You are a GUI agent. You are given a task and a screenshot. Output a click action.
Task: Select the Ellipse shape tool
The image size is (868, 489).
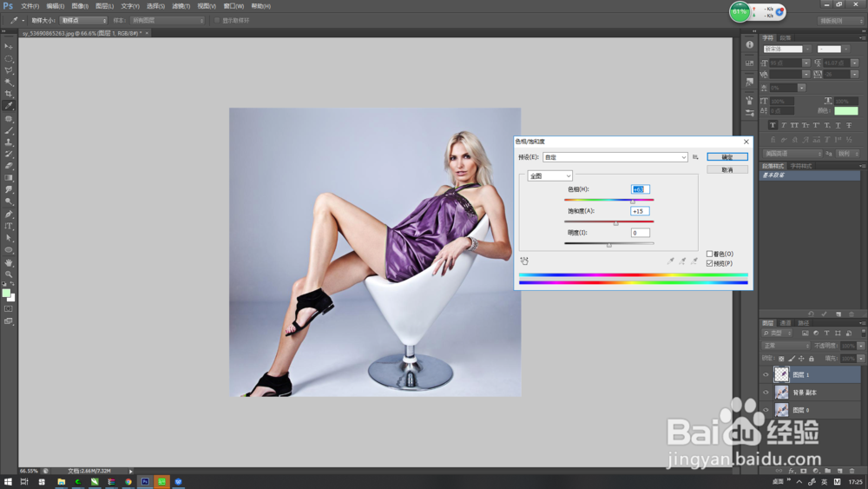(9, 250)
